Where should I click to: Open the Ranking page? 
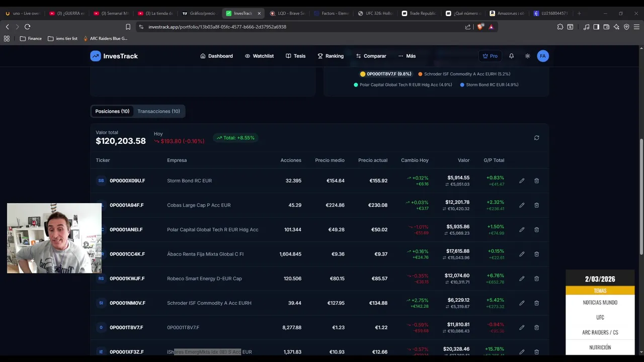pos(331,56)
